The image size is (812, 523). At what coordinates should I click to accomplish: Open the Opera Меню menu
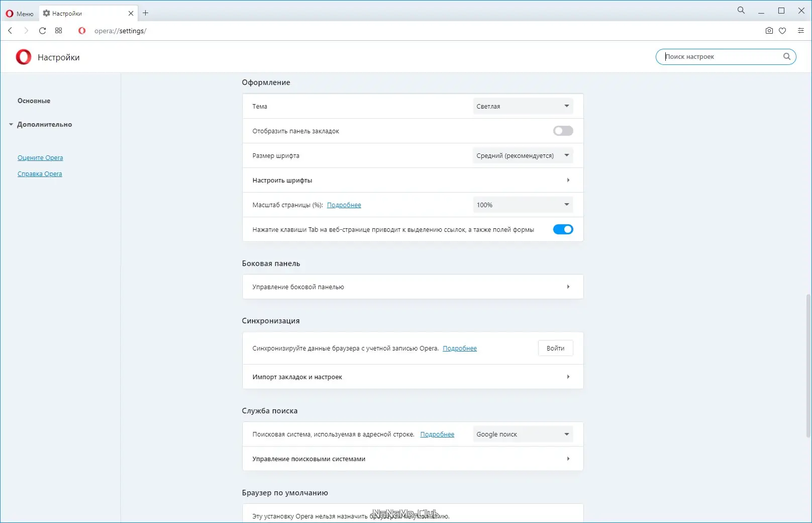[20, 14]
